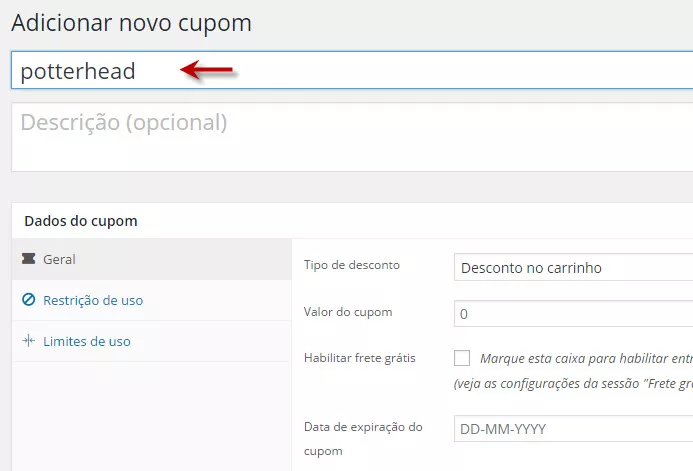Screen dimensions: 693x471
Task: Switch to Restrição de uso tab
Action: (x=152, y=300)
